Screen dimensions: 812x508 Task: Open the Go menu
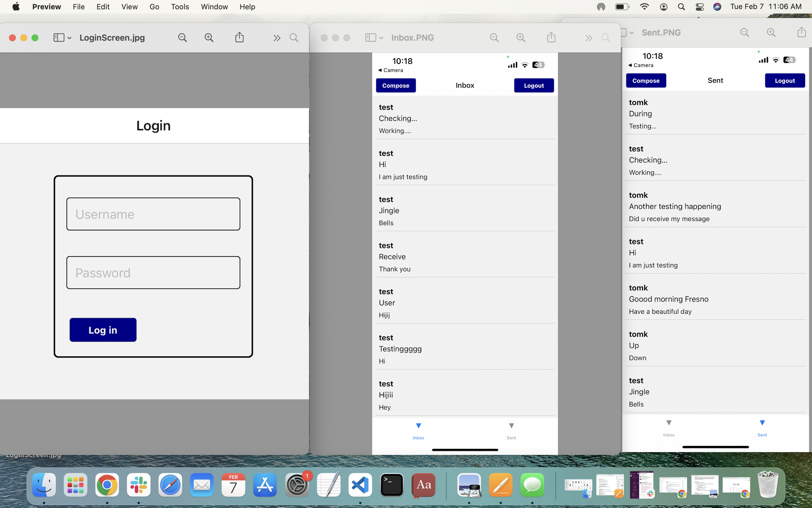coord(154,7)
